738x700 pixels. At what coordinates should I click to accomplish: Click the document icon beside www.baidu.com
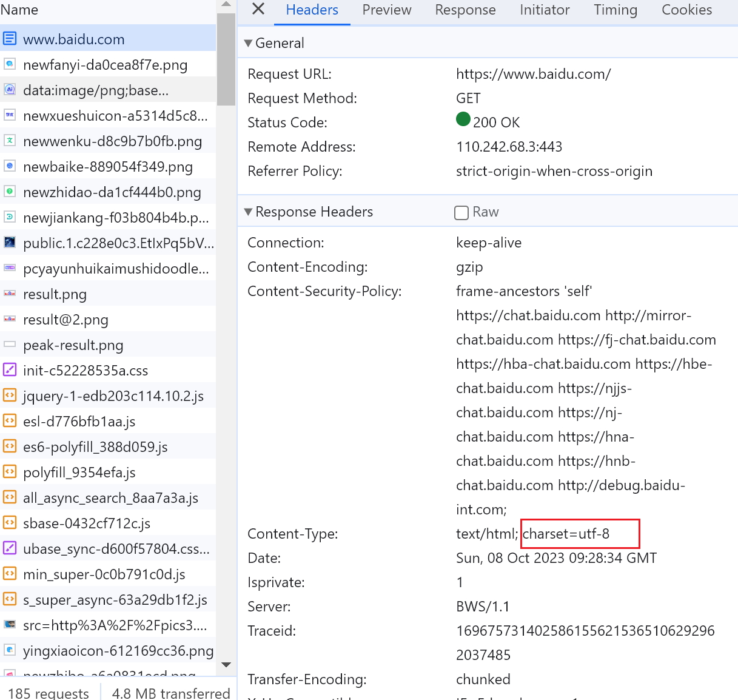pos(10,39)
